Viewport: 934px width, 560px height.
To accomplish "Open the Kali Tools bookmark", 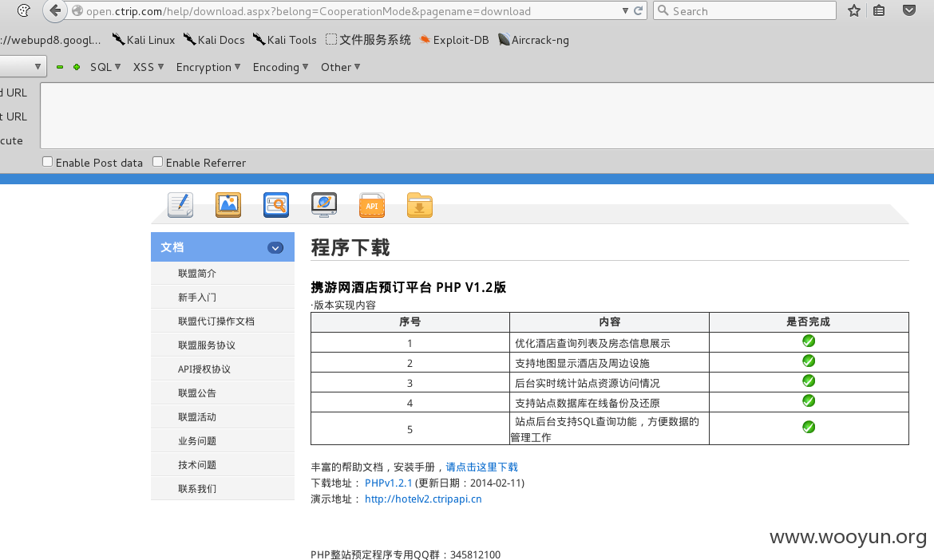I will 285,40.
